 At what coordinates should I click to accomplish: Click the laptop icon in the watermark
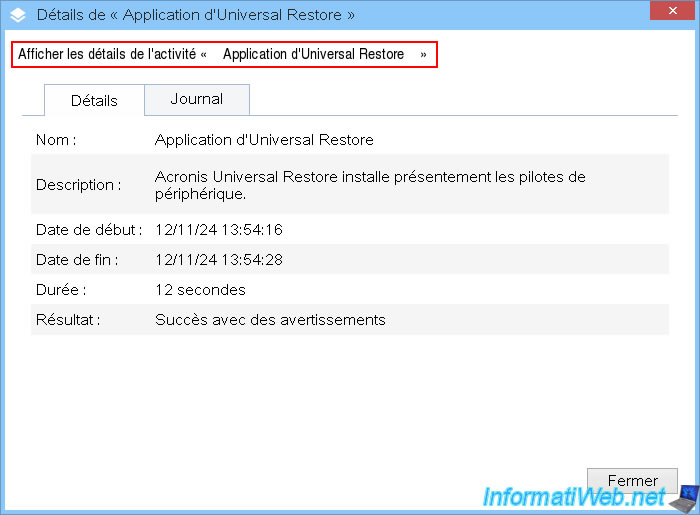point(684,499)
